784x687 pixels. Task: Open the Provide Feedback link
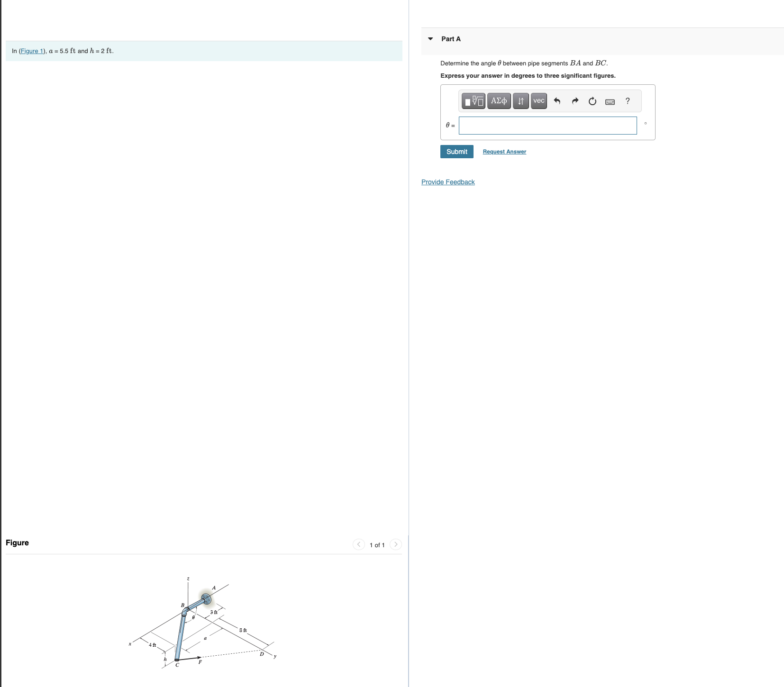click(x=448, y=182)
